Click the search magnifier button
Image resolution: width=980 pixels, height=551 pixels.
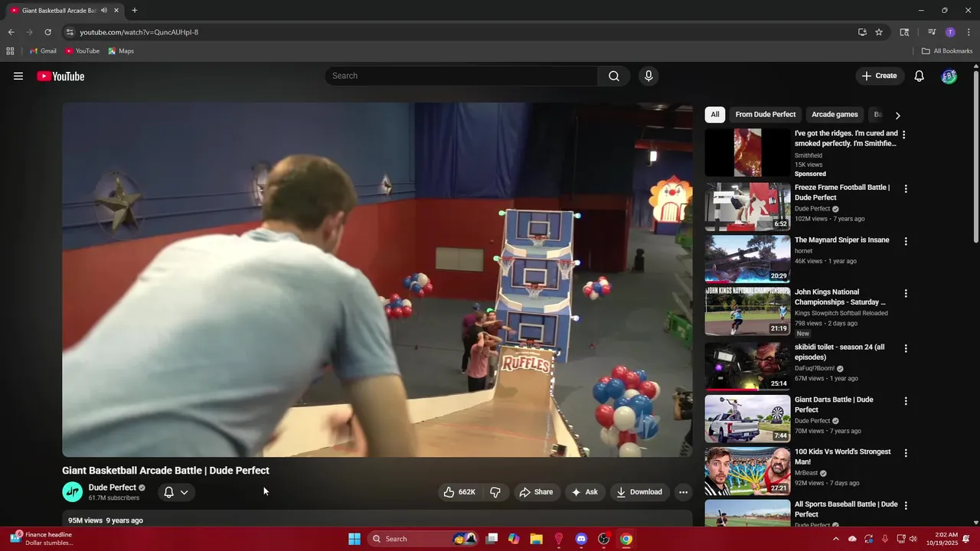pos(614,76)
